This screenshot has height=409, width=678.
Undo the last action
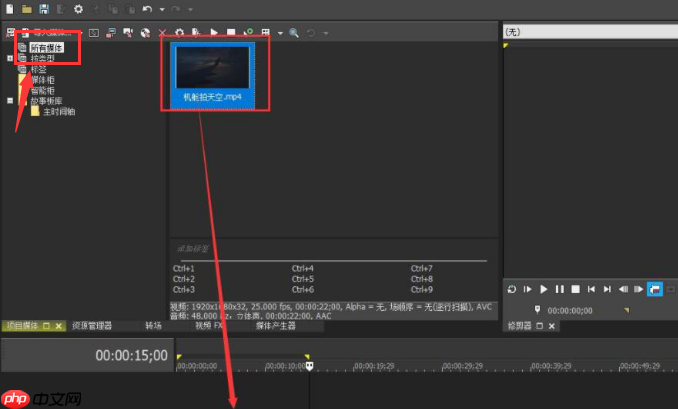[147, 9]
